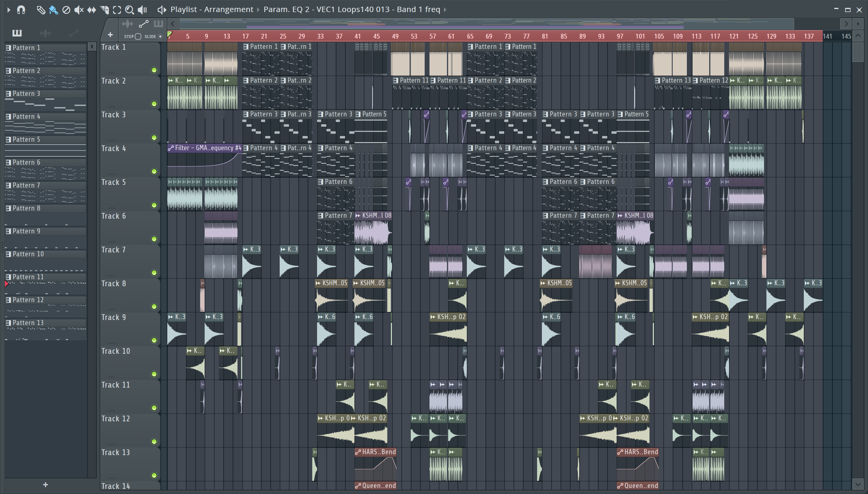The width and height of the screenshot is (868, 494).
Task: Mute Track 12 with its green LED
Action: pyautogui.click(x=154, y=442)
